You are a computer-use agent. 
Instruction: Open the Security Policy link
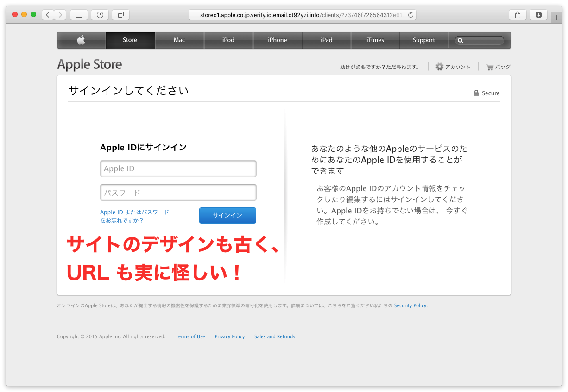tap(410, 305)
